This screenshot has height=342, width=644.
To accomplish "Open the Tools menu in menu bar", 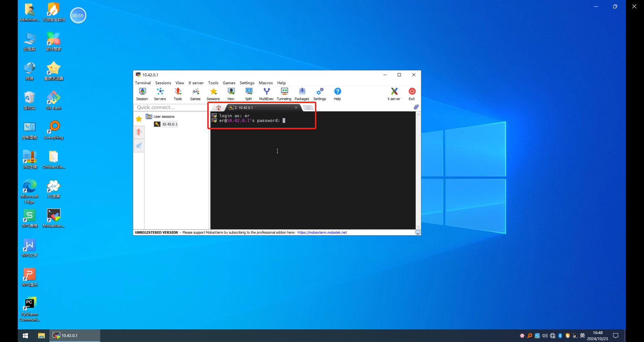I will tap(213, 83).
